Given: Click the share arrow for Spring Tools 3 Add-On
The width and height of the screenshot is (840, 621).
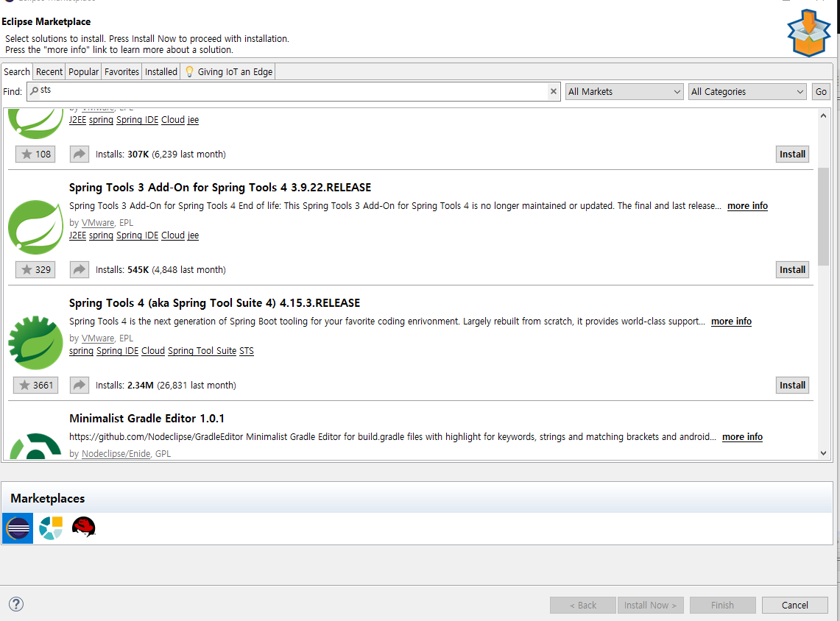Looking at the screenshot, I should pos(80,270).
